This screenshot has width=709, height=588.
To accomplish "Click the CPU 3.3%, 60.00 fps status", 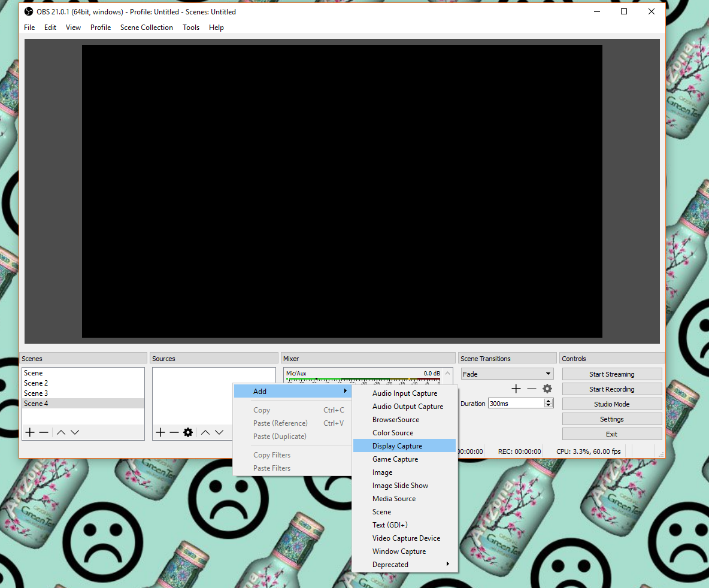I will pyautogui.click(x=588, y=451).
